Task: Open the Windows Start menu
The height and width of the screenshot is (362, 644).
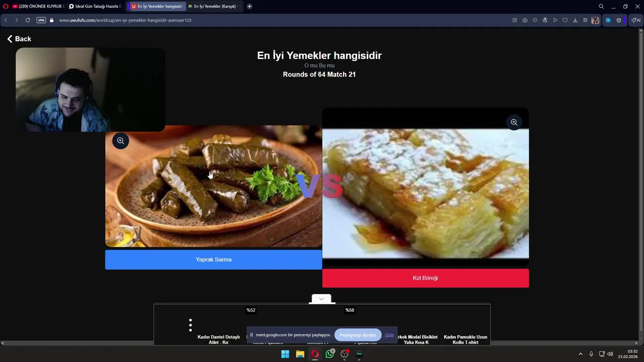Action: tap(285, 354)
